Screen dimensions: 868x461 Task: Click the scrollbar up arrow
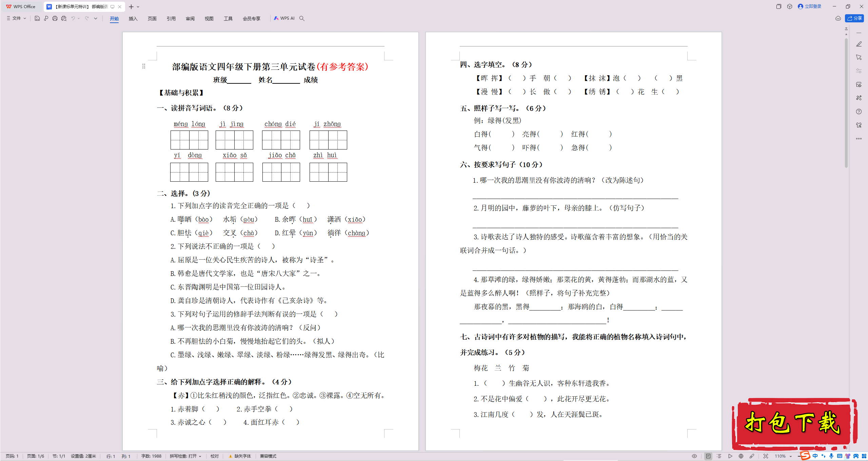pos(846,34)
